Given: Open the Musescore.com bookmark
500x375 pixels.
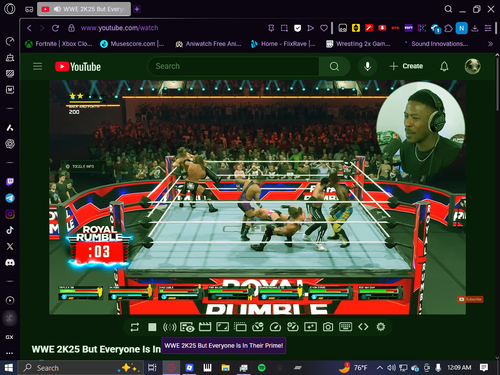Looking at the screenshot, I should click(x=132, y=44).
